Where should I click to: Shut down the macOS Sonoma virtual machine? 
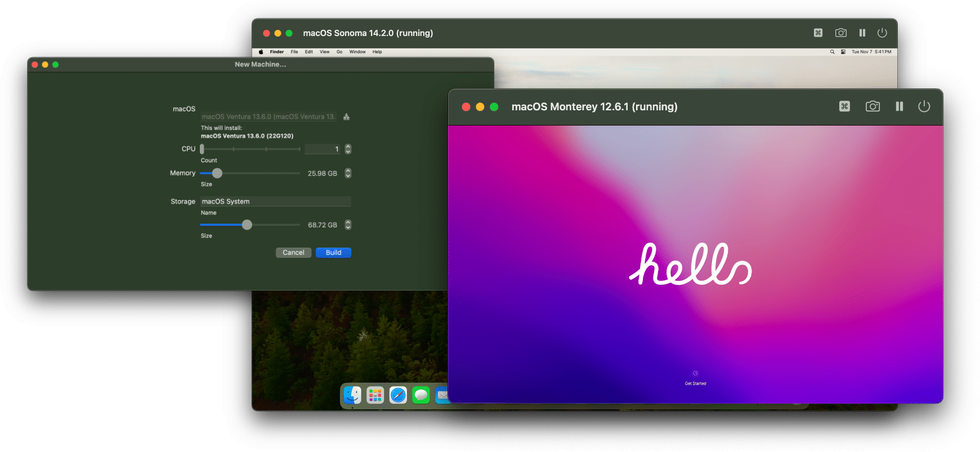882,33
